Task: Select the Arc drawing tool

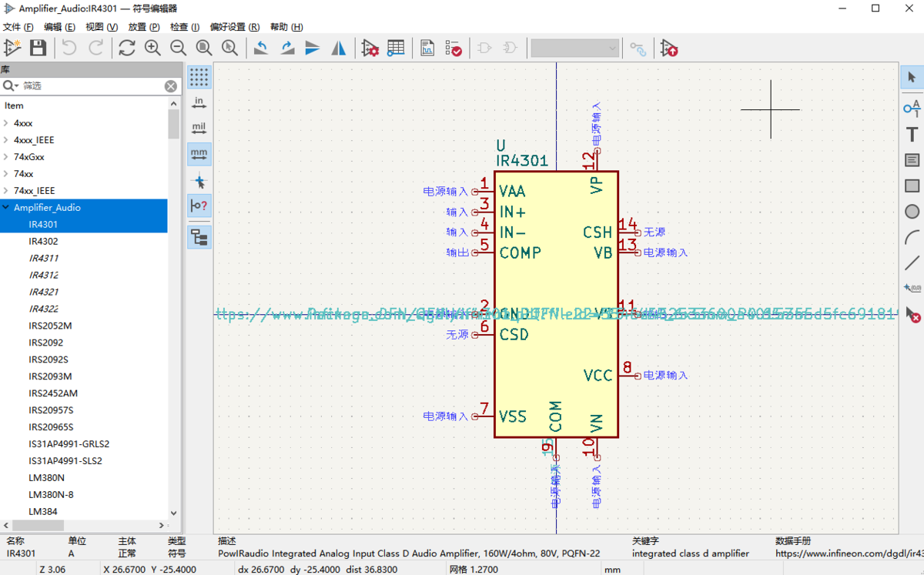Action: [x=912, y=236]
